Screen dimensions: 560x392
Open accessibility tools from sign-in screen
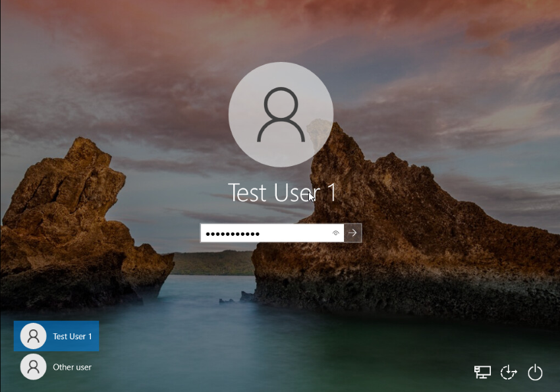coord(508,372)
